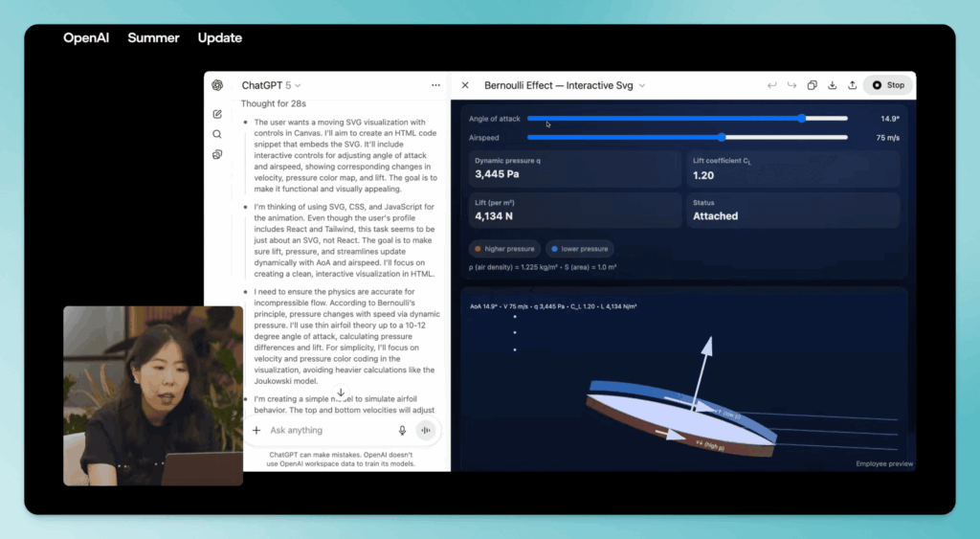This screenshot has width=980, height=539.
Task: Click the higher pressure legend chip
Action: click(504, 249)
